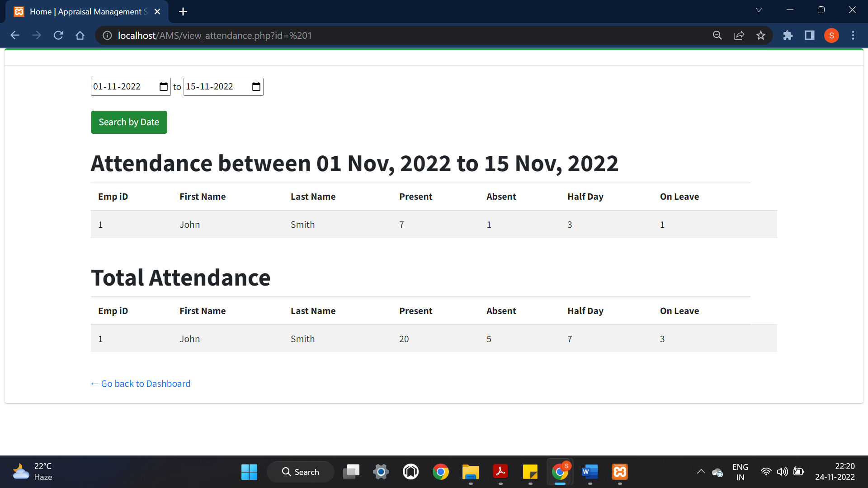Expand the hidden icons chevron in system tray
Image resolution: width=868 pixels, height=488 pixels.
pyautogui.click(x=700, y=471)
